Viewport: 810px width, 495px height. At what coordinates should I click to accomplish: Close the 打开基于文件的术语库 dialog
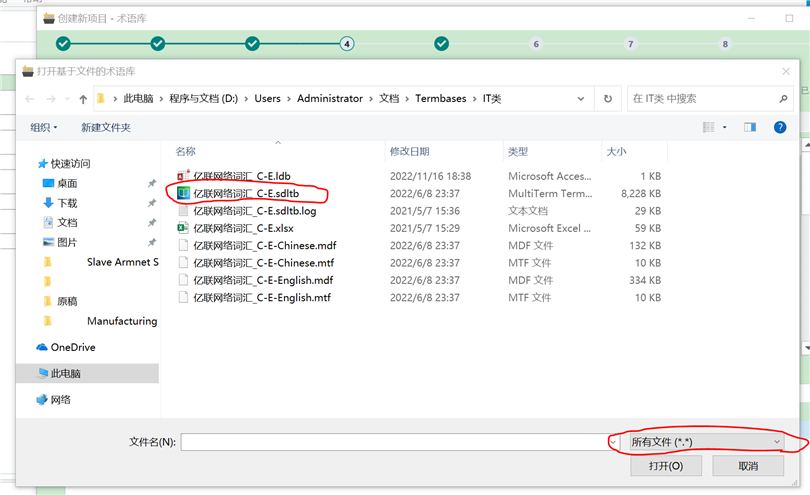786,71
